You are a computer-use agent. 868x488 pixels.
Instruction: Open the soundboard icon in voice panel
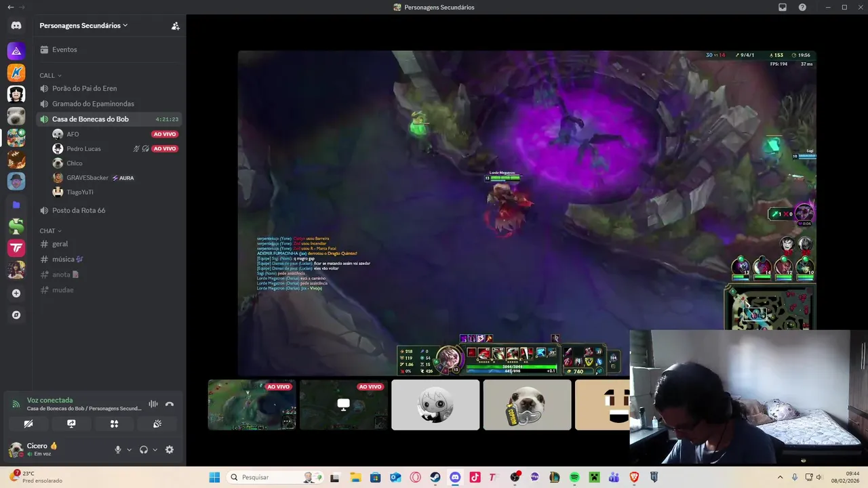point(157,424)
